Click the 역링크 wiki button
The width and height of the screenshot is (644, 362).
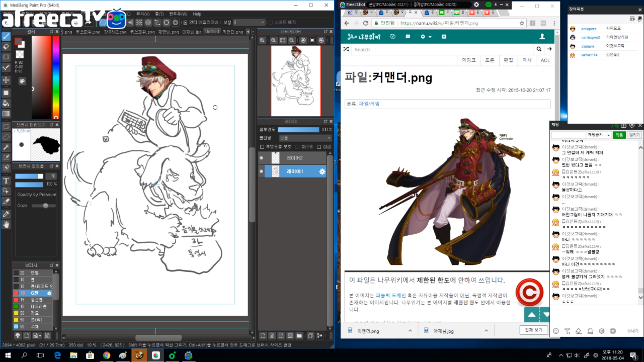tap(469, 60)
